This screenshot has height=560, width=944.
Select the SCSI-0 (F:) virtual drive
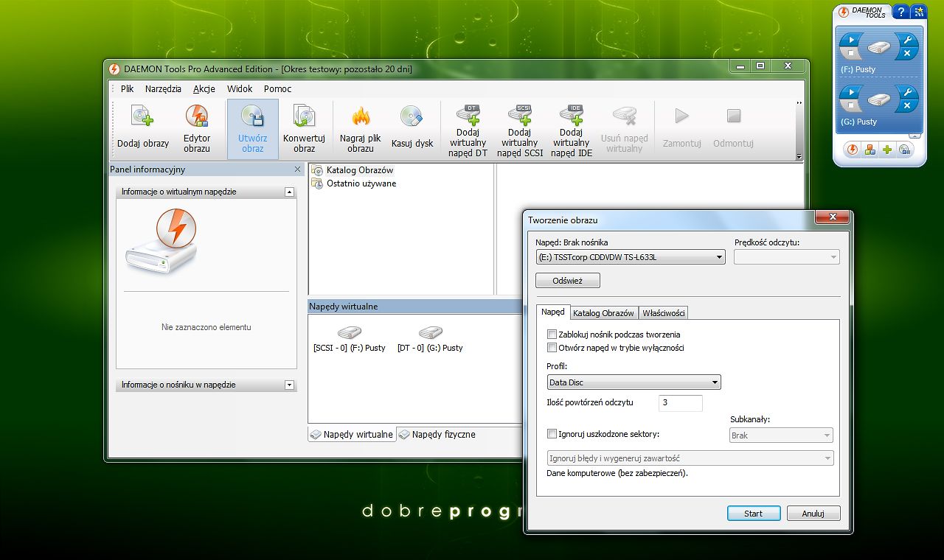pyautogui.click(x=350, y=339)
